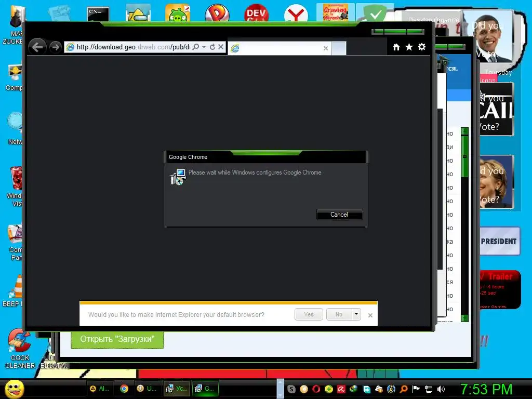Close the blank Internet Explorer tab

pyautogui.click(x=326, y=48)
